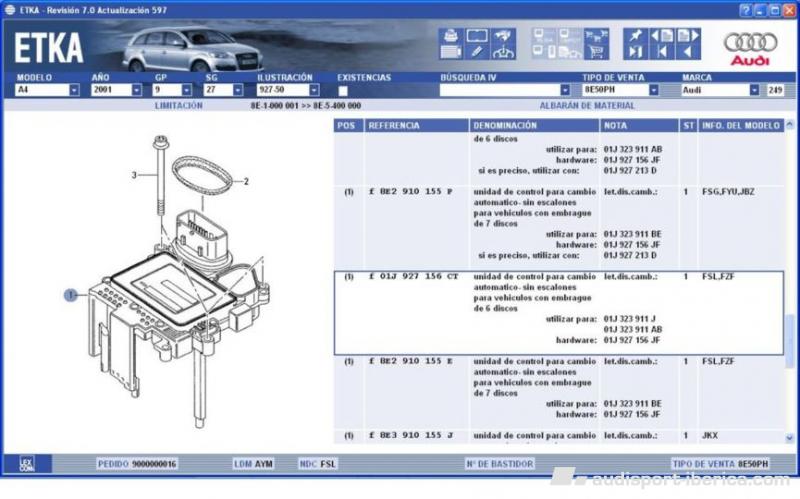This screenshot has width=800, height=499.
Task: Click model info JKX in last row
Action: 710,435
